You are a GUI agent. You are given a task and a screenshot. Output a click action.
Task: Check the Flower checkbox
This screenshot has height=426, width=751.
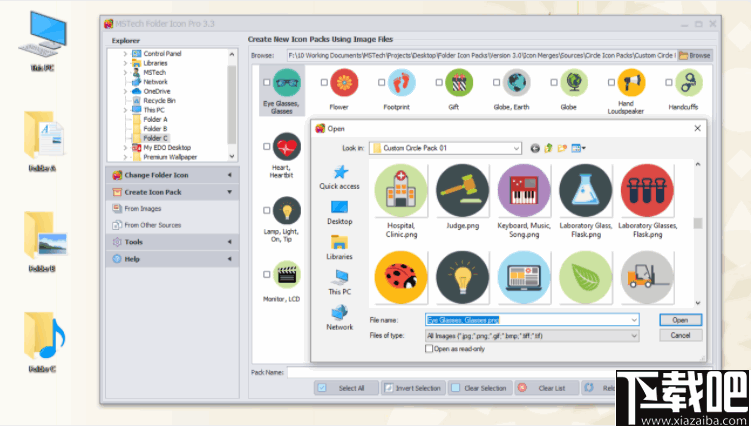pos(324,82)
